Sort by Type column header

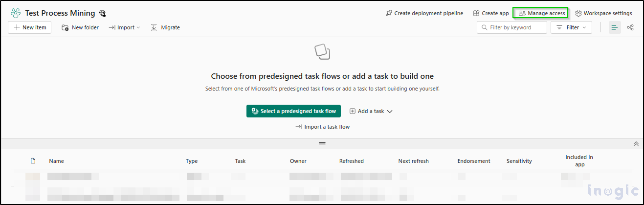click(192, 161)
